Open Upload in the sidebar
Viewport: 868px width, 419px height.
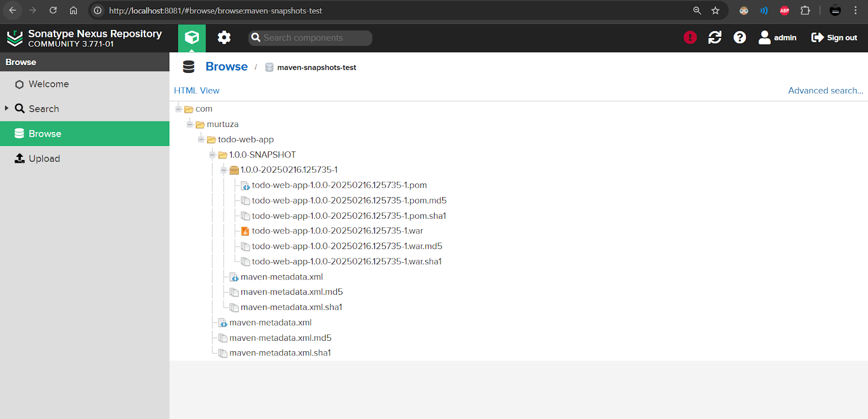(x=85, y=158)
